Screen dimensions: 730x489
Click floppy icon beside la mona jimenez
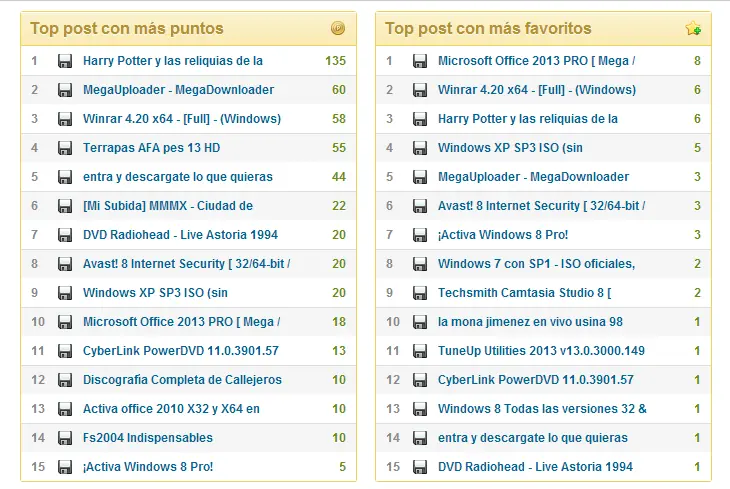coord(420,322)
